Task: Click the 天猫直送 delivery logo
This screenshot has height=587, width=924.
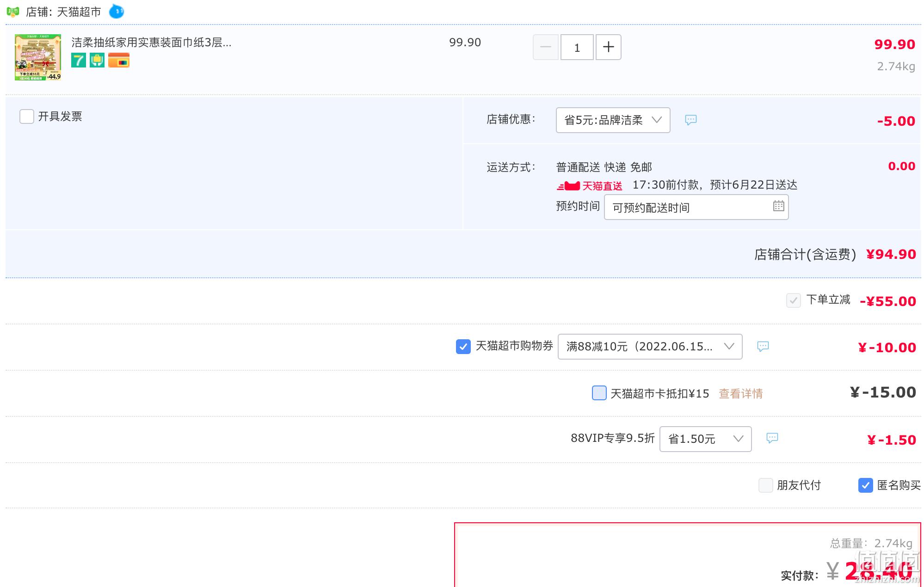Action: pos(590,186)
